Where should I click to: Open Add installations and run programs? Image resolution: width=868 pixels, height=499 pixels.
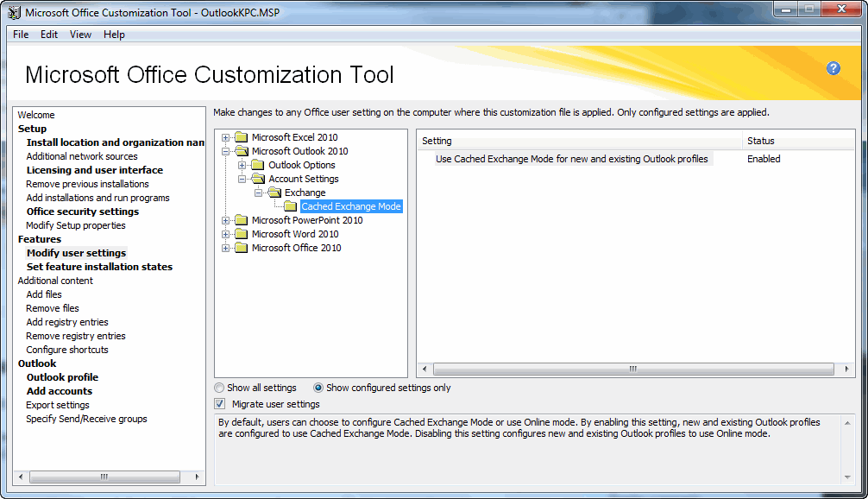click(x=98, y=198)
